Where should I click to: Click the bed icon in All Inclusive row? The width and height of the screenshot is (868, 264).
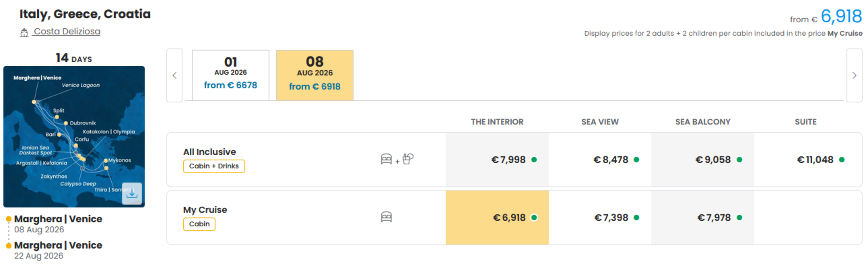point(386,159)
